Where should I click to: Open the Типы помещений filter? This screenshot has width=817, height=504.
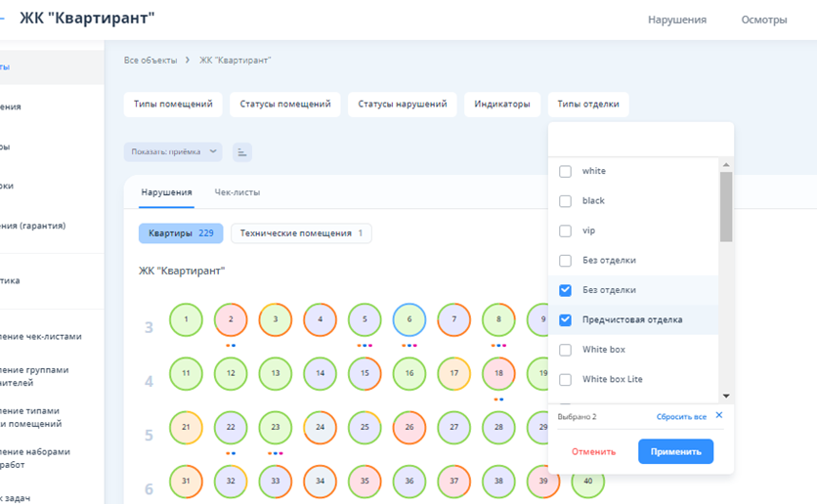point(173,105)
